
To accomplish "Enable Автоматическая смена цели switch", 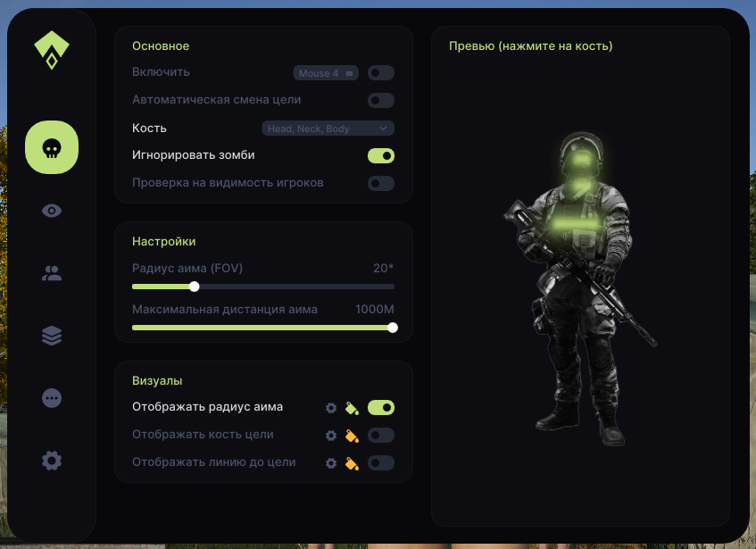I will pos(381,101).
